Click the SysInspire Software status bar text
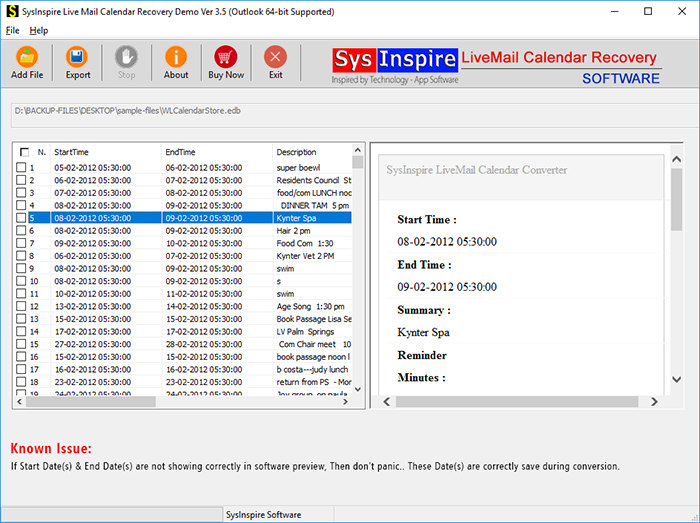This screenshot has height=523, width=700. click(x=263, y=515)
